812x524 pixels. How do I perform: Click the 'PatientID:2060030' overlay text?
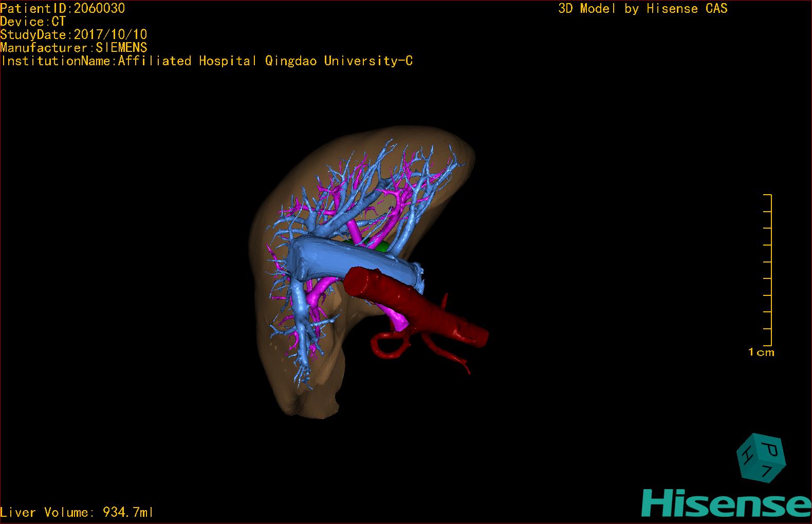(x=63, y=8)
